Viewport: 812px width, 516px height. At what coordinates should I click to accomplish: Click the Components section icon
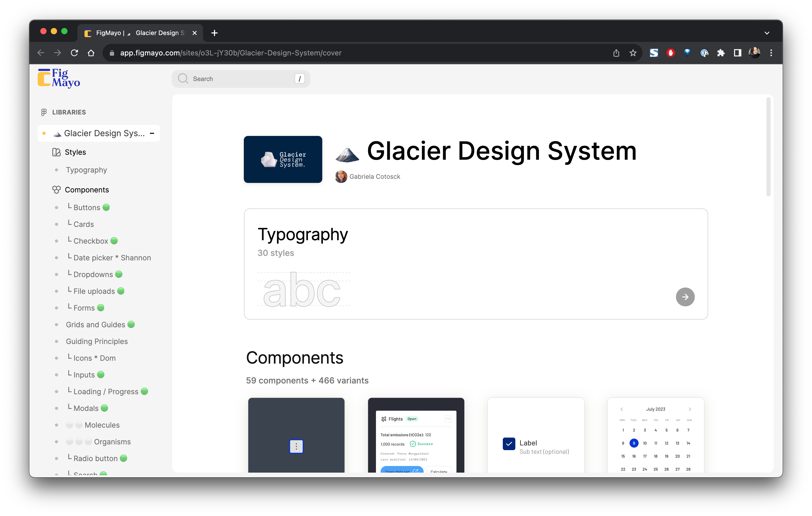click(56, 190)
